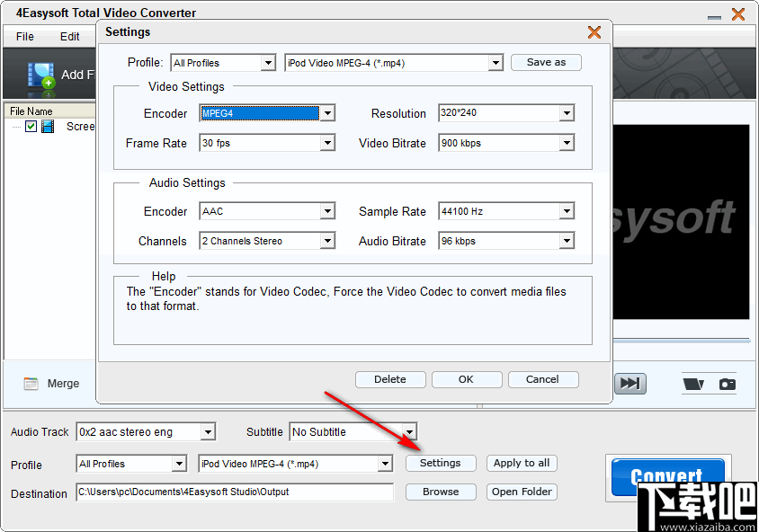Viewport: 759px width, 532px height.
Task: Uncheck the Scree file in the file list
Action: tap(32, 127)
